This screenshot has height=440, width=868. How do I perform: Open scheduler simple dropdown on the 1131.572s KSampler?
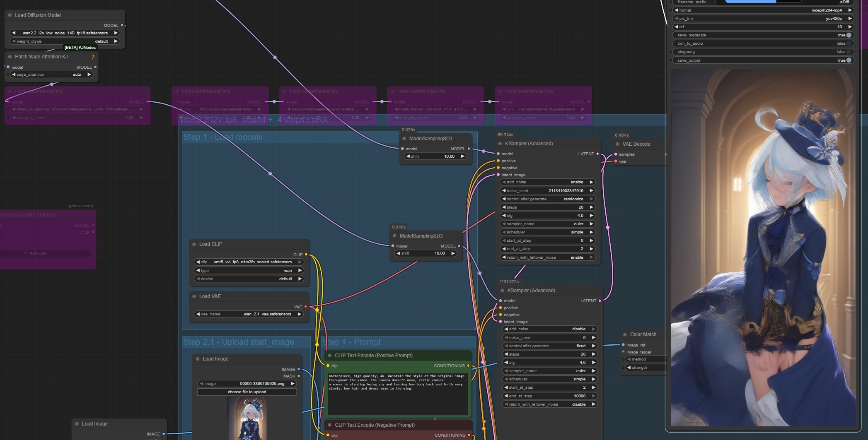[x=550, y=379]
